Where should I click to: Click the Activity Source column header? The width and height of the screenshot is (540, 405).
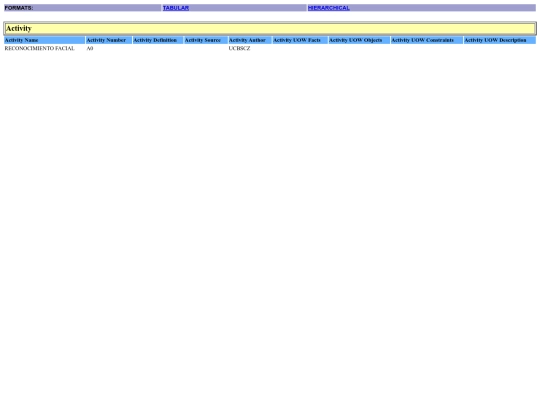point(206,40)
